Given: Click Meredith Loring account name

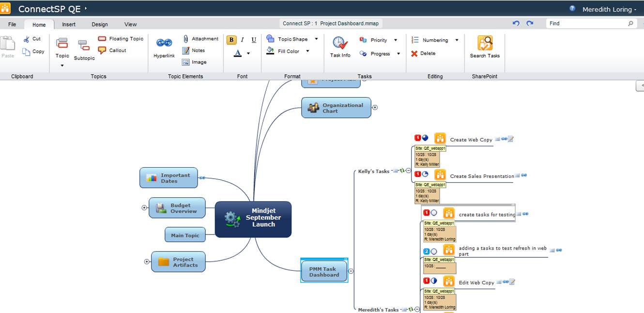Looking at the screenshot, I should tap(608, 8).
